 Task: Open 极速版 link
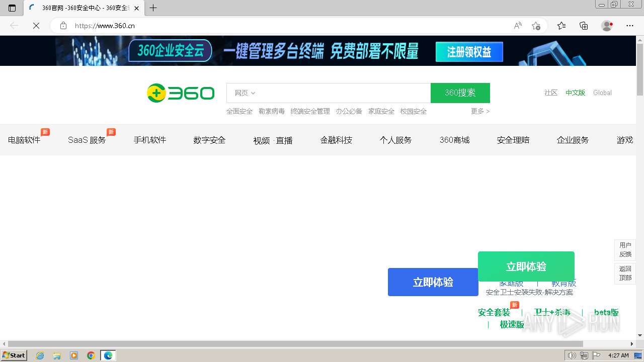(512, 325)
